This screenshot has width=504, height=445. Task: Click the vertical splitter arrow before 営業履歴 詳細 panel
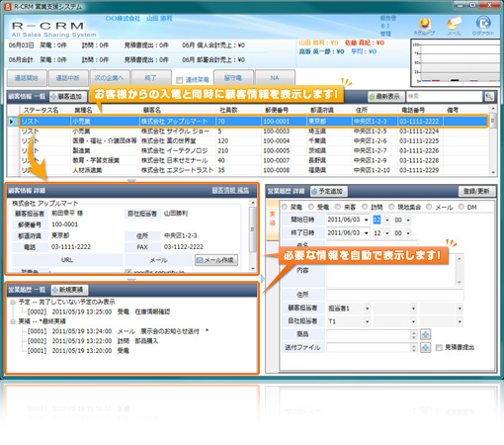(x=263, y=279)
